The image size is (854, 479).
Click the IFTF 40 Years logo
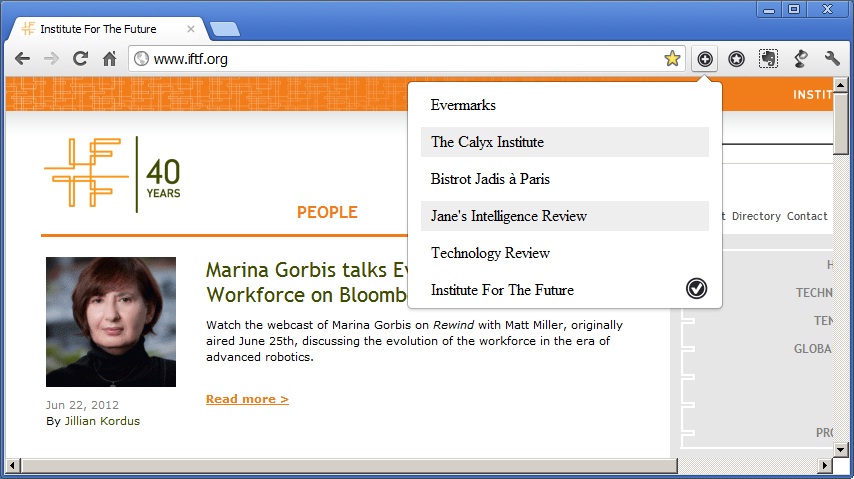tap(112, 174)
